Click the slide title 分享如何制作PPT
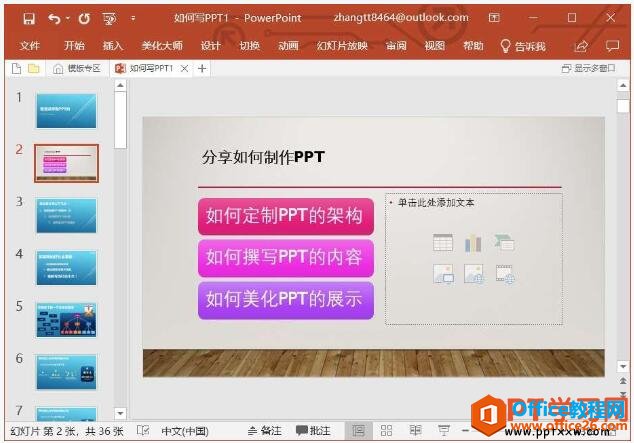Screen dimensions: 634x443 point(263,157)
